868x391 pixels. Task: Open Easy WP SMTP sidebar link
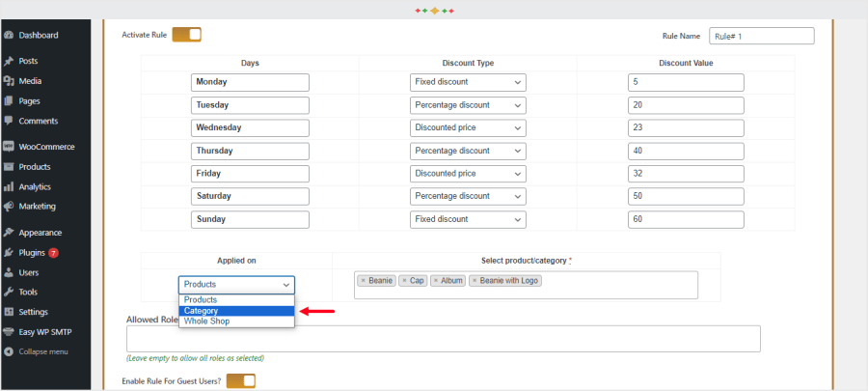pos(45,332)
